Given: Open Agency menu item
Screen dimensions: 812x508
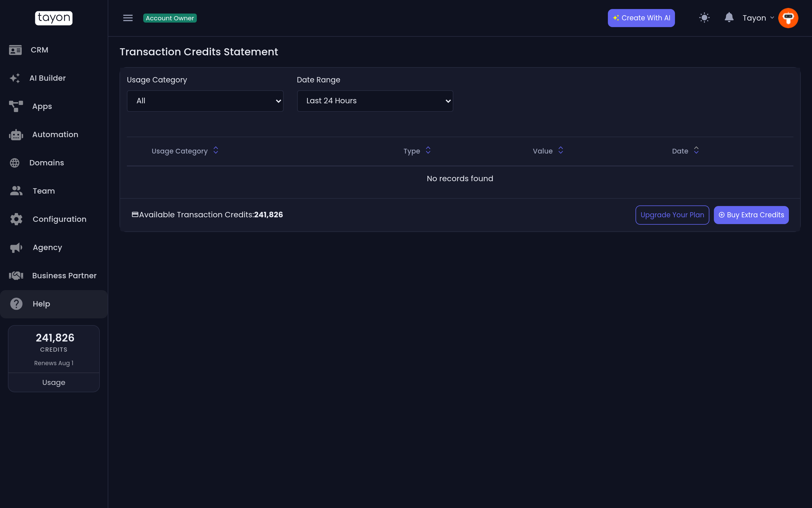Looking at the screenshot, I should point(54,248).
